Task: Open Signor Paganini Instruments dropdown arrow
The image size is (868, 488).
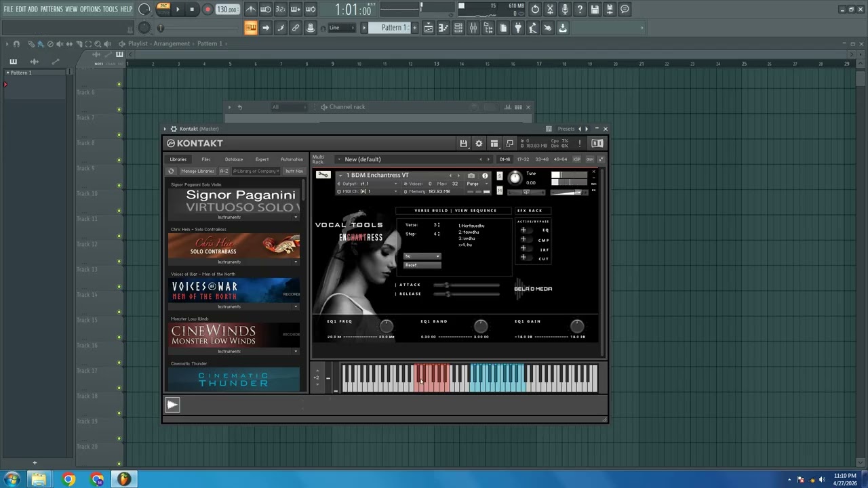Action: pyautogui.click(x=296, y=217)
